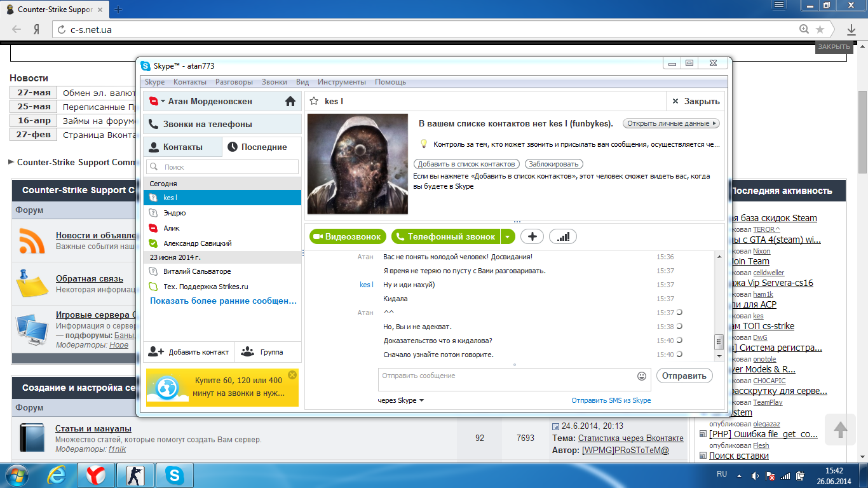Open the Тех. Поддержка Strikes.ru conversation
Image resolution: width=868 pixels, height=488 pixels.
pyautogui.click(x=222, y=287)
